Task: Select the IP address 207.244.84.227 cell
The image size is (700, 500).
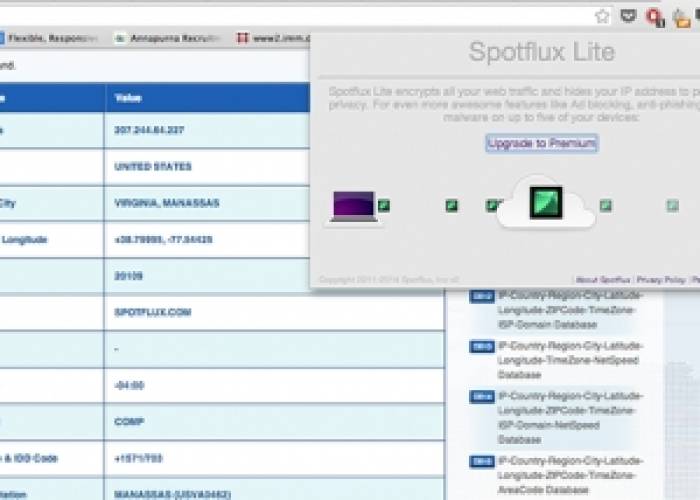Action: [x=208, y=130]
